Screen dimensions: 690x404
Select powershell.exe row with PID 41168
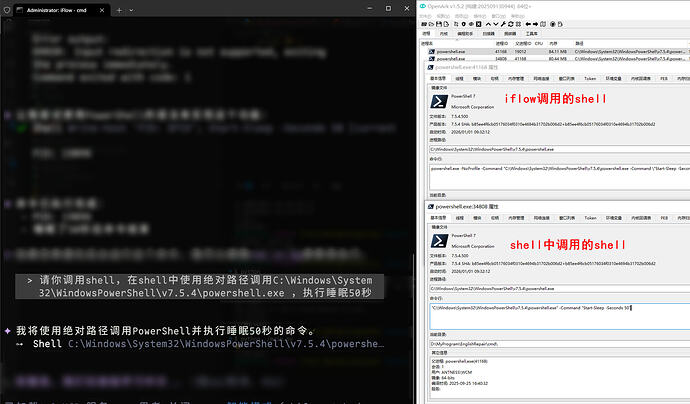coord(554,51)
